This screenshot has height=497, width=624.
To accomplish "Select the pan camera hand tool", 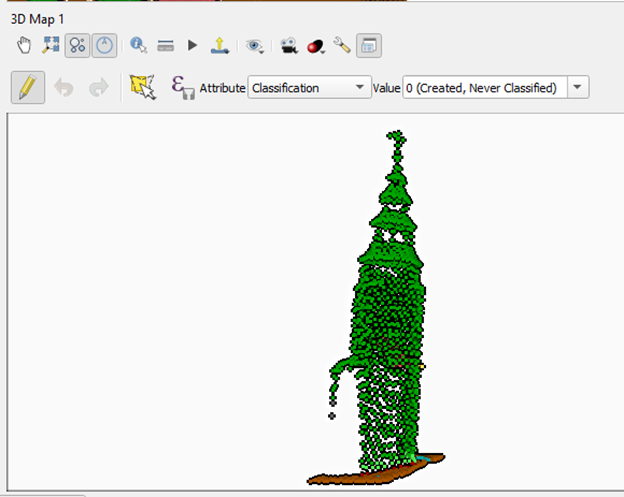I will [24, 45].
